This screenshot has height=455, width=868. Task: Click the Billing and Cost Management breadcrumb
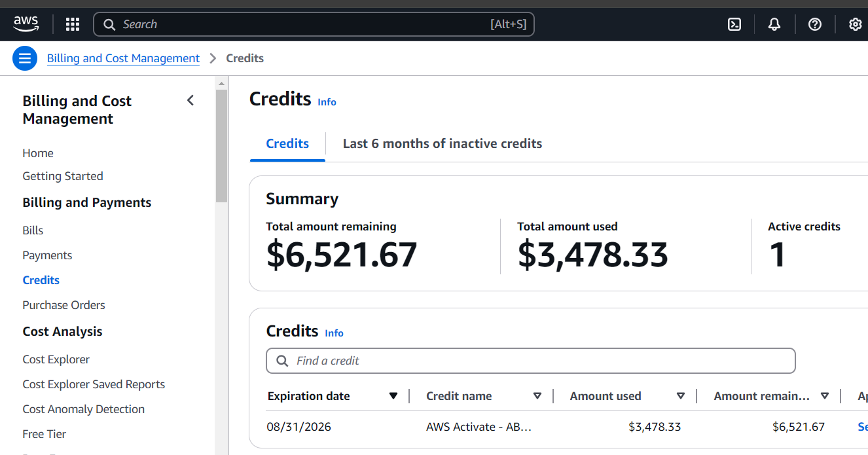tap(123, 58)
